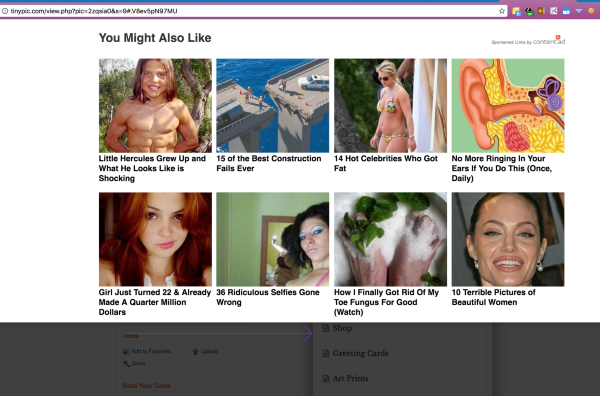Open the Toe Fungus article thumbnail
Image resolution: width=600 pixels, height=396 pixels.
[390, 239]
